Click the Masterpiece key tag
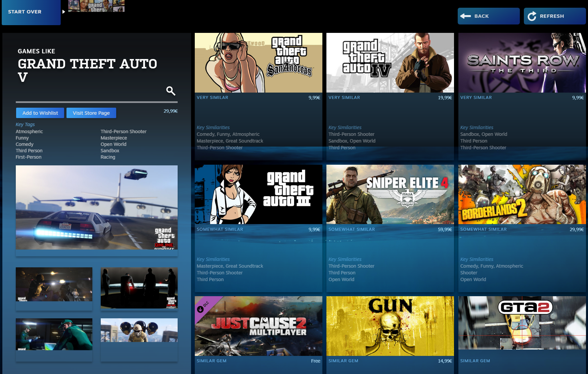Image resolution: width=588 pixels, height=374 pixels. point(114,138)
